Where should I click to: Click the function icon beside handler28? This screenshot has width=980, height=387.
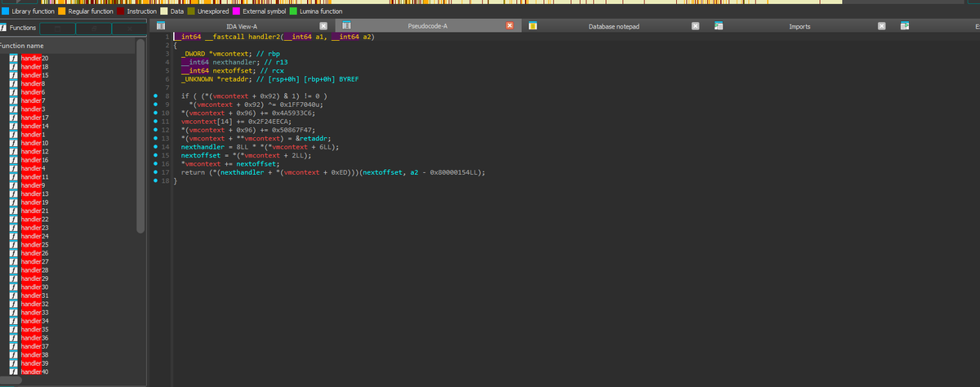coord(14,269)
